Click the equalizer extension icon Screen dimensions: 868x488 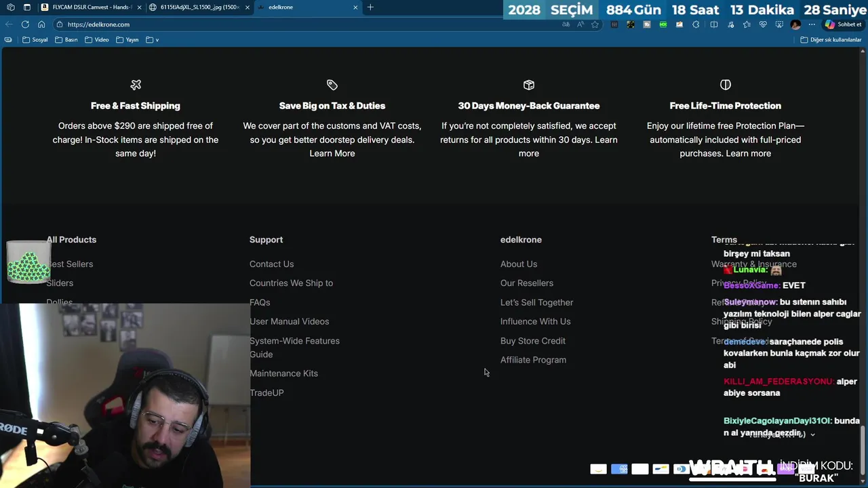(x=614, y=24)
